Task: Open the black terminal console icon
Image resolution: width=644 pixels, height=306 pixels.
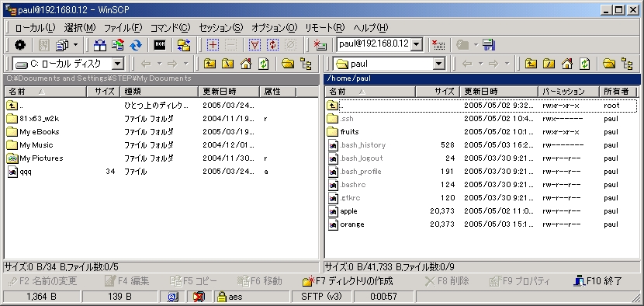Action: click(159, 45)
